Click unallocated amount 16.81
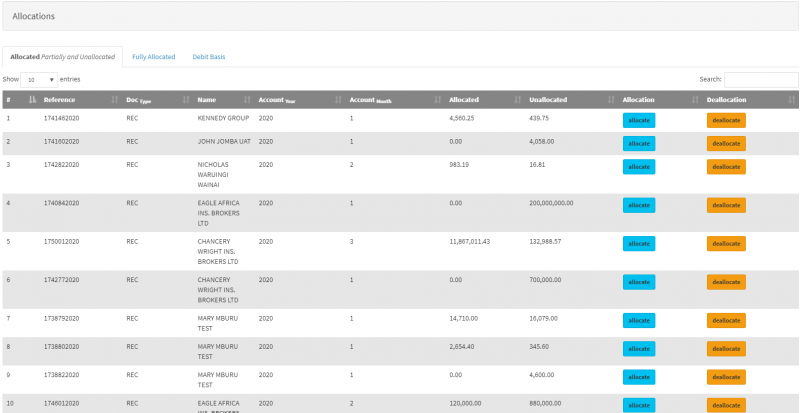Image resolution: width=800 pixels, height=413 pixels. 537,164
